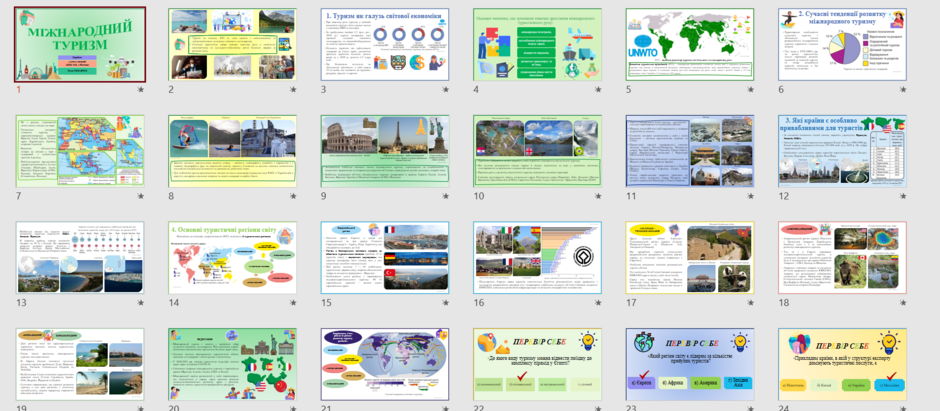Open slide 21 with world flow map
The width and height of the screenshot is (940, 411).
385,364
